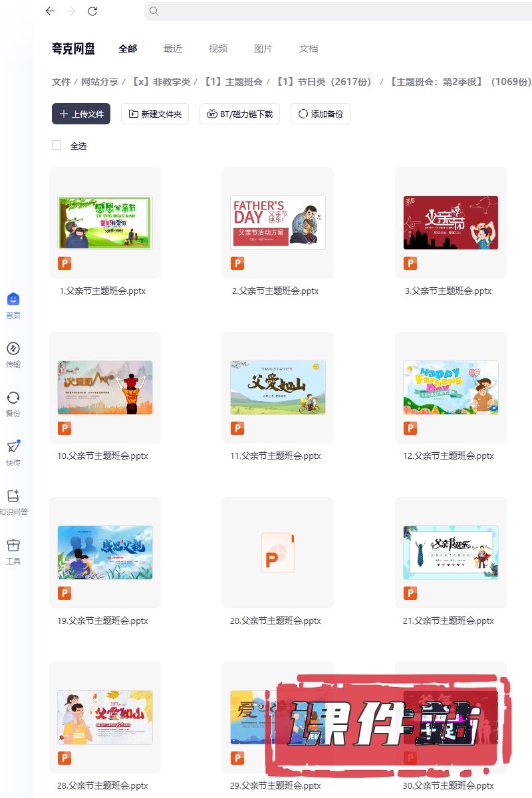Open the 工具 tools sidebar icon
The image size is (532, 798).
point(13,545)
